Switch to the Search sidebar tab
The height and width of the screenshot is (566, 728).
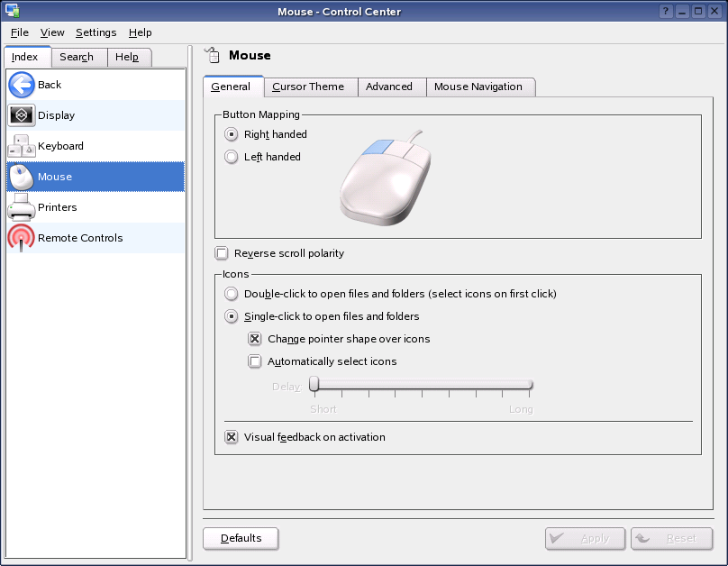[79, 57]
